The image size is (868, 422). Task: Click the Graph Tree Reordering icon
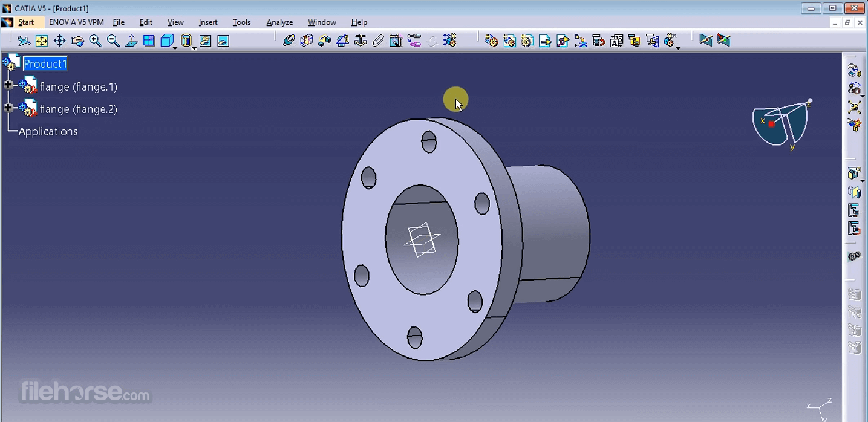(x=599, y=41)
